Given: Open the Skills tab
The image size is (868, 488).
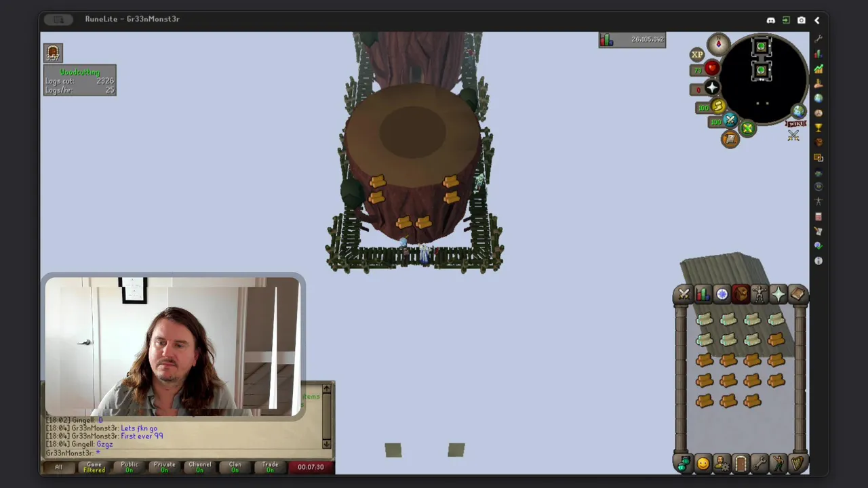Looking at the screenshot, I should coord(703,294).
